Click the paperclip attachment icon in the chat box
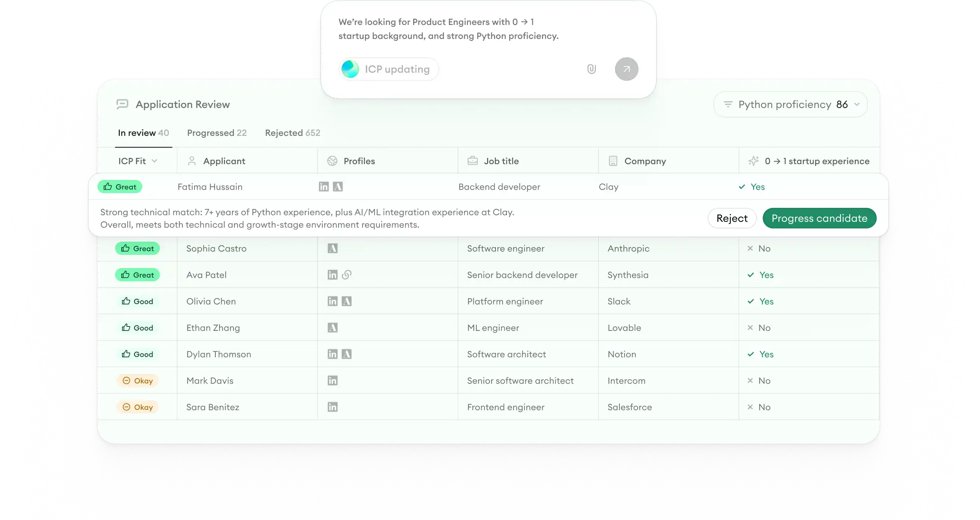This screenshot has height=520, width=980. pyautogui.click(x=591, y=69)
